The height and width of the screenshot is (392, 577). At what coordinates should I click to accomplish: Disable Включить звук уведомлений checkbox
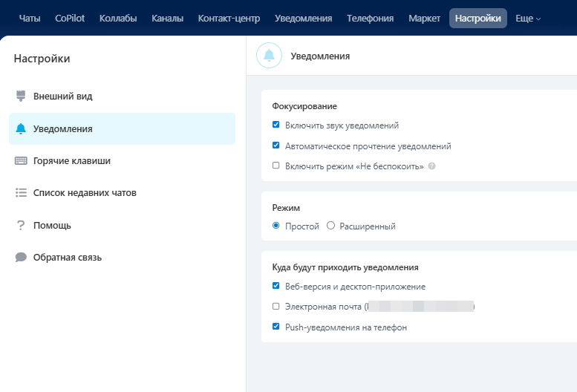(276, 125)
